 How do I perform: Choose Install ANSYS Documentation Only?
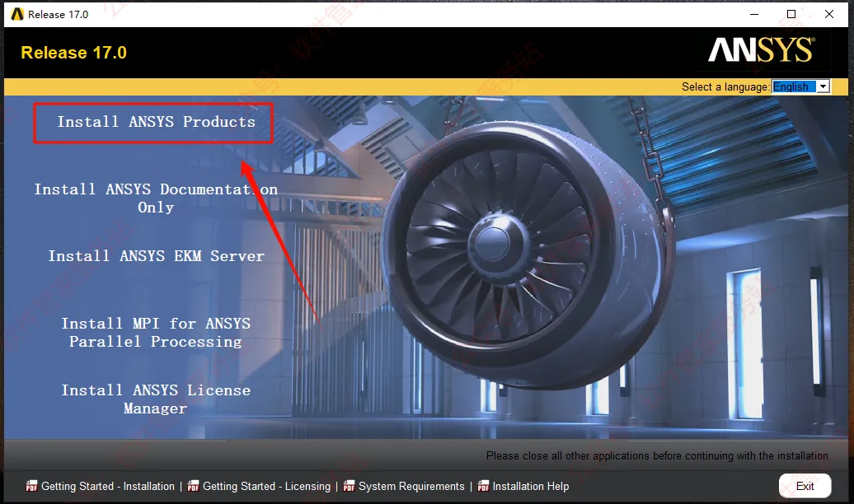[156, 198]
